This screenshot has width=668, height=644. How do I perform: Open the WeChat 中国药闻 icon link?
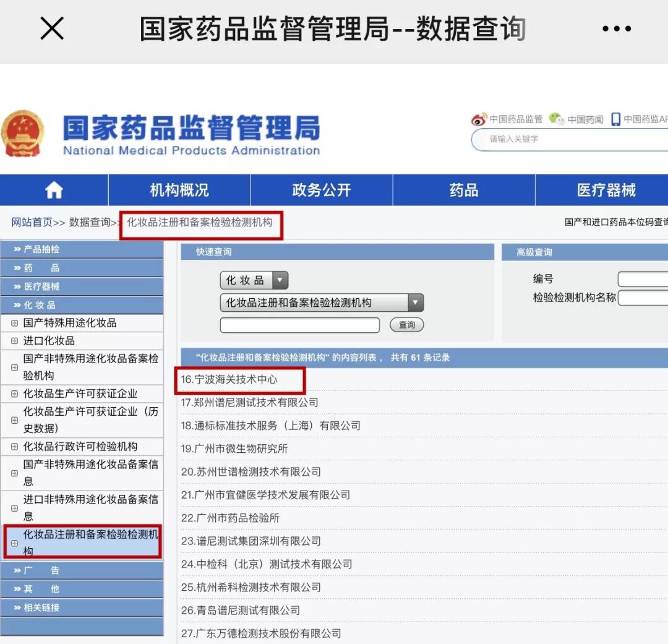click(x=556, y=119)
